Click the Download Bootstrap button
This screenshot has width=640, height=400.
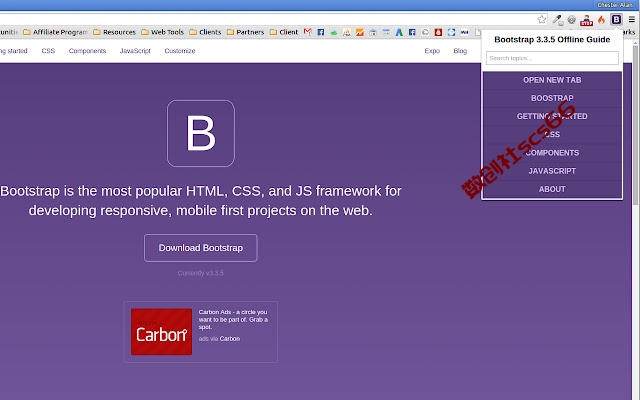tap(200, 248)
